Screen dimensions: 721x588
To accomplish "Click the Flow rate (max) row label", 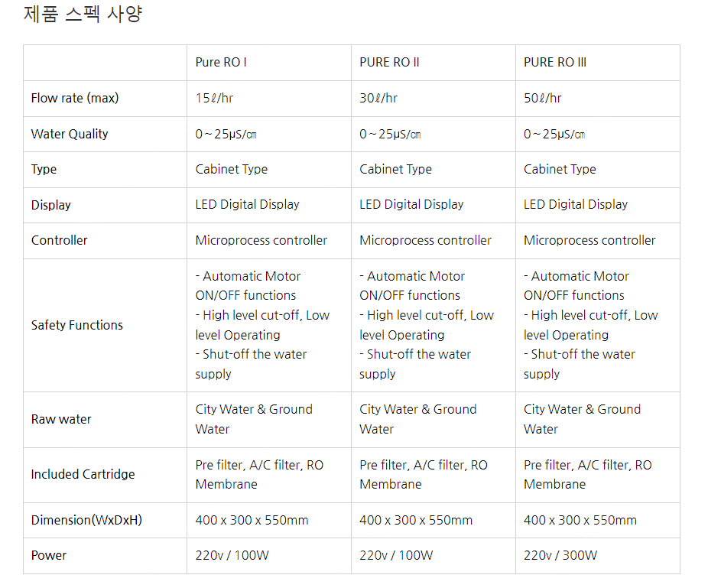I will coord(75,99).
